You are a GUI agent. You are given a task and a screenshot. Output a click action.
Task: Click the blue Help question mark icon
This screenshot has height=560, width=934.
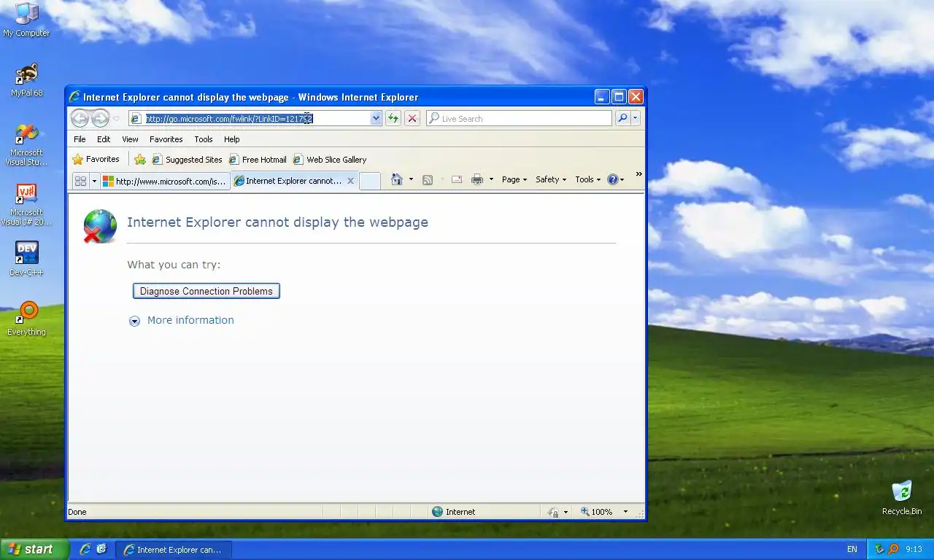[613, 179]
